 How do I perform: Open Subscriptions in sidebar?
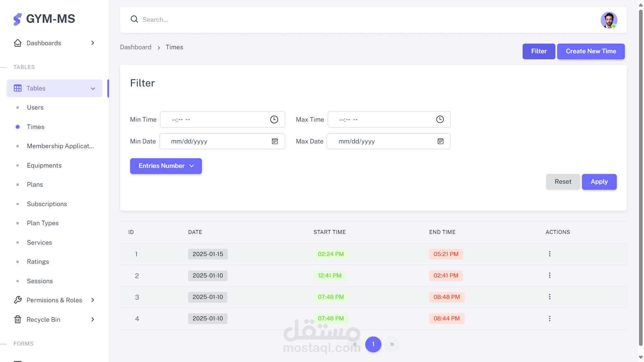coord(47,204)
